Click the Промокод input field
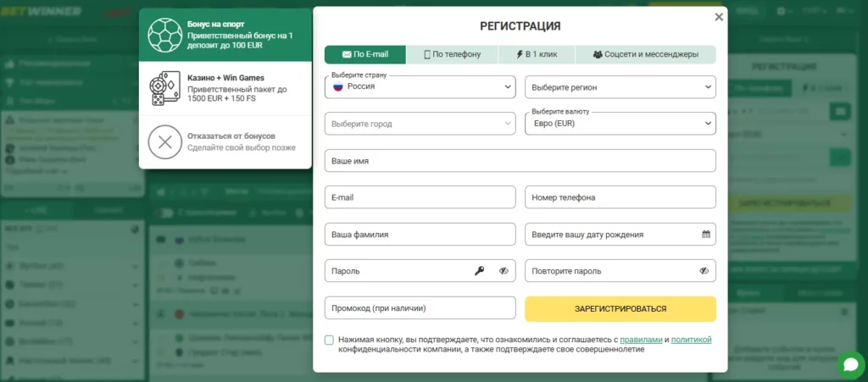 420,308
